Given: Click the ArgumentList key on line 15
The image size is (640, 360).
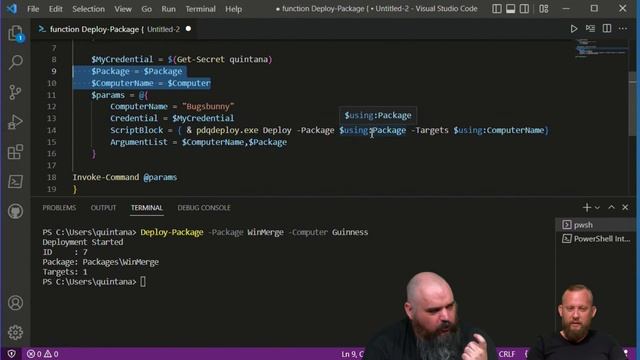Looking at the screenshot, I should (x=139, y=142).
